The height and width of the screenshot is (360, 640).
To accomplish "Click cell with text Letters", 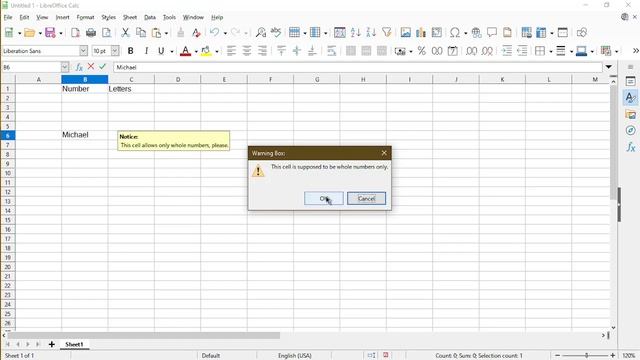I will 131,89.
